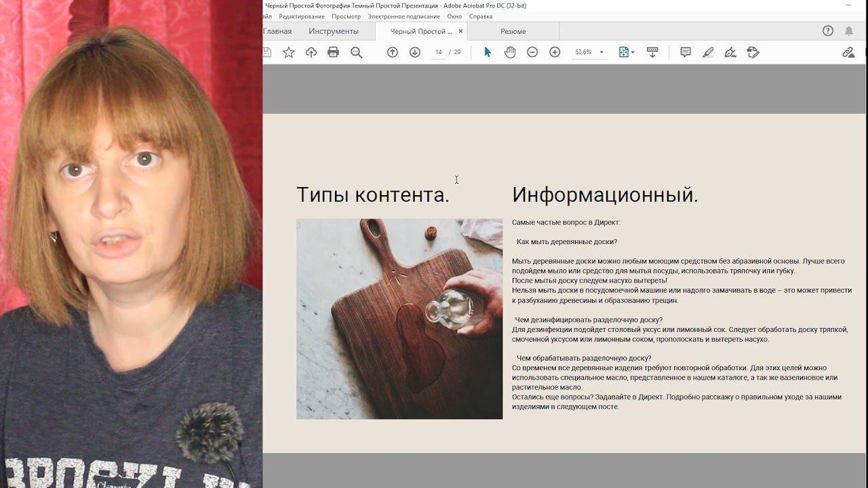Screen dimensions: 868x488
Task: Open the Help question mark icon
Action: [828, 31]
